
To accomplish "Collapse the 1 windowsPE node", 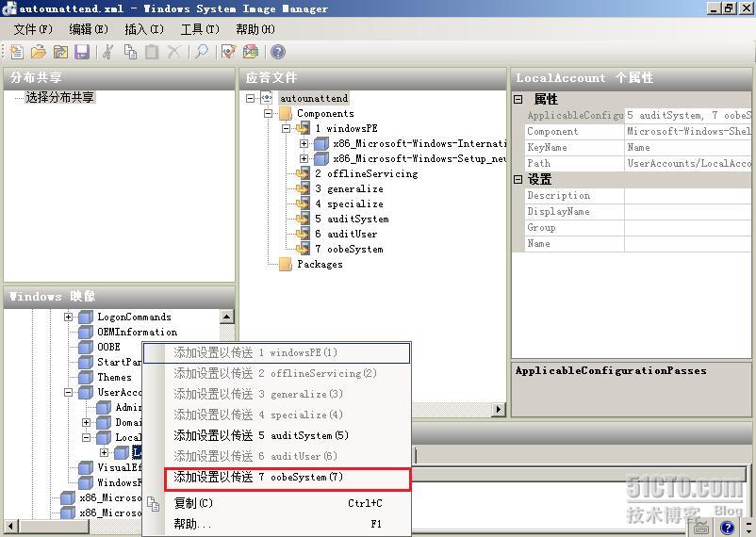I will (x=286, y=129).
